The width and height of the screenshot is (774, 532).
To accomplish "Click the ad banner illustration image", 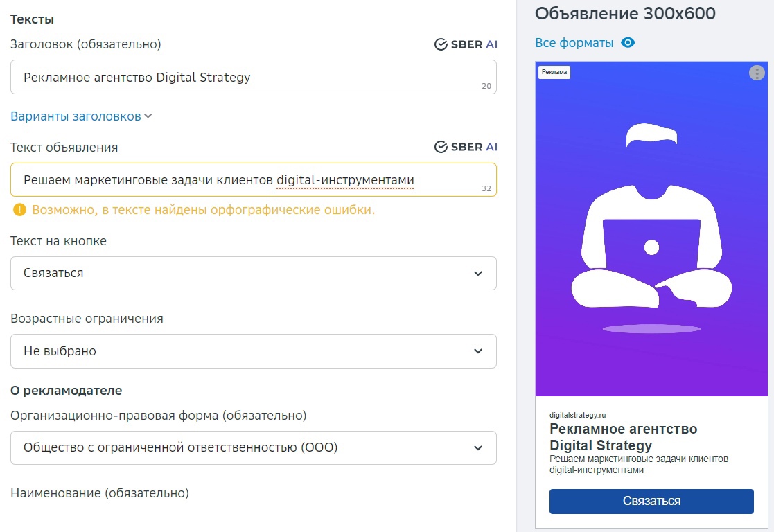I will (x=651, y=229).
